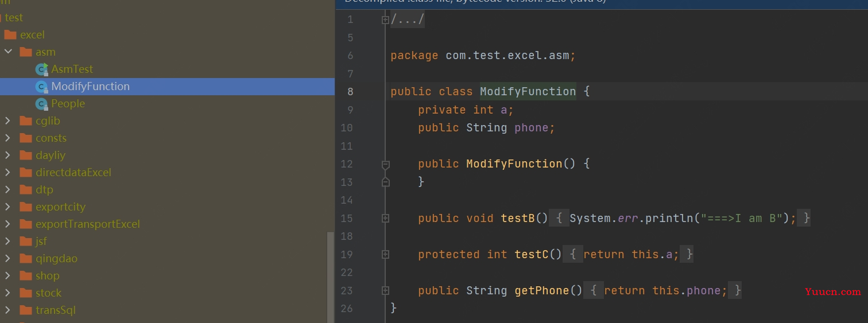Click class name ModifyFunction on line 8
Image resolution: width=868 pixels, height=323 pixels.
click(x=528, y=91)
